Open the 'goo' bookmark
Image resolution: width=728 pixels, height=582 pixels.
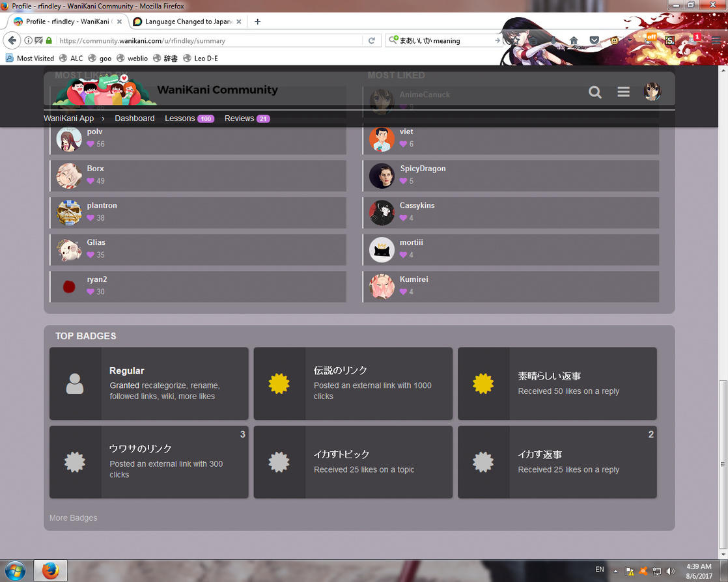[100, 58]
